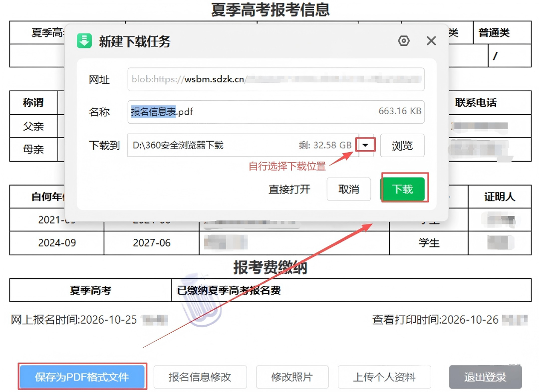Screen dimensions: 539x392
Task: Click the green 下载 button
Action: pos(403,189)
